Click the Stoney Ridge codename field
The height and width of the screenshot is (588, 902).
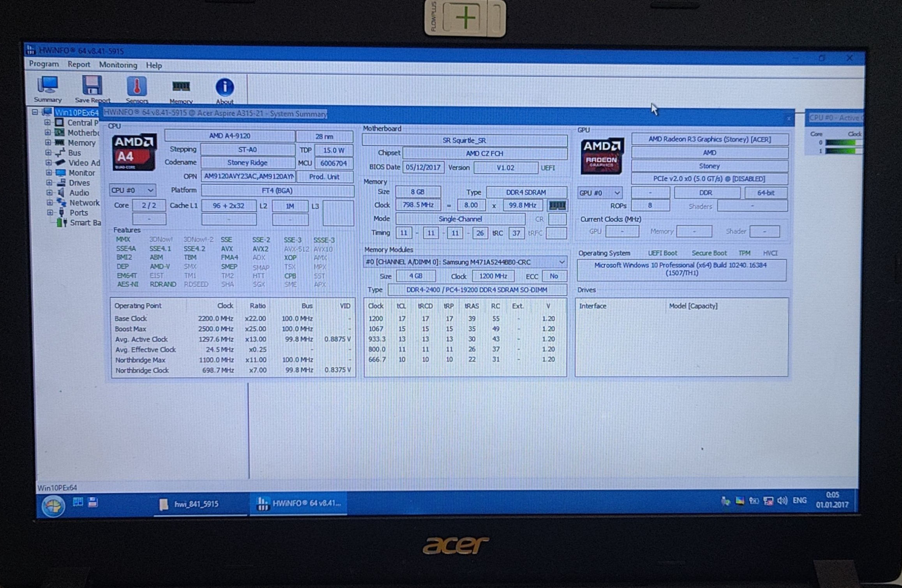[247, 162]
